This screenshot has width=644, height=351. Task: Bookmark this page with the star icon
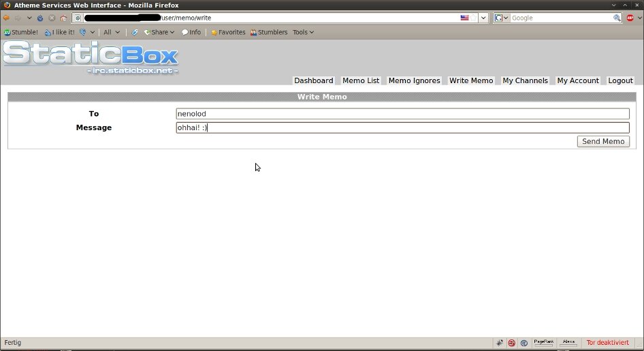474,18
